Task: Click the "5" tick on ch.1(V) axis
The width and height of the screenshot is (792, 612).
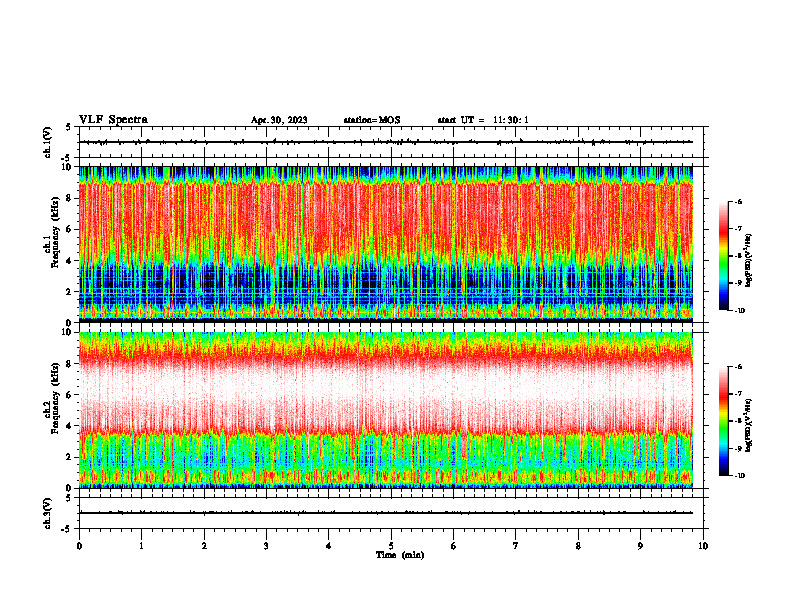Action: tap(68, 127)
